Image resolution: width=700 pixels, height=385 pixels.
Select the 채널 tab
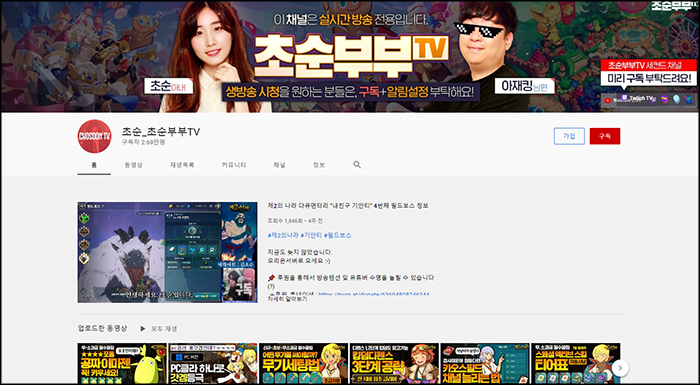tap(279, 165)
